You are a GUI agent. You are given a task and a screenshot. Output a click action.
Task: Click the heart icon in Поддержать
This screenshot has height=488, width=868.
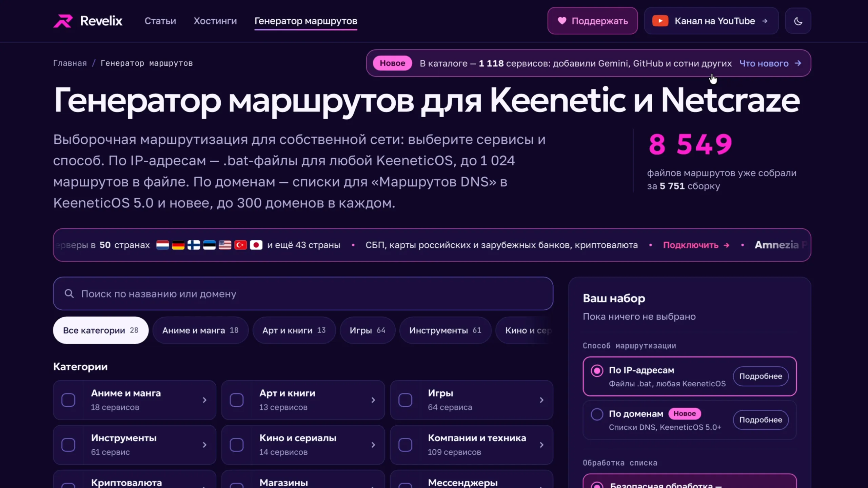(562, 21)
